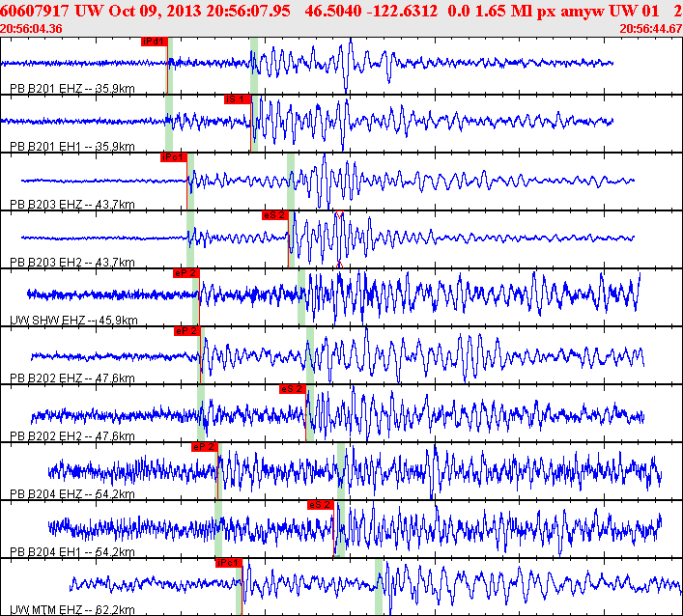The image size is (683, 616).
Task: Select the PB B202 EHZ -- 47.6km label
Action: click(x=72, y=378)
